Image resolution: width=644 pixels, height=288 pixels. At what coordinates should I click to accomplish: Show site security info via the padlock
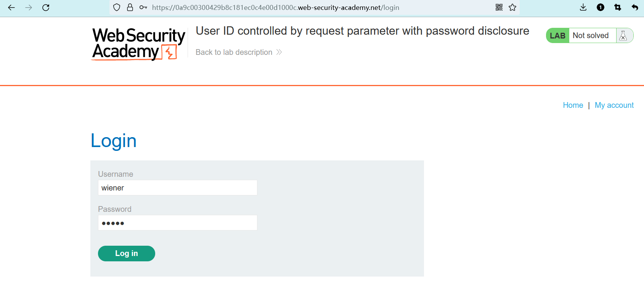(130, 8)
